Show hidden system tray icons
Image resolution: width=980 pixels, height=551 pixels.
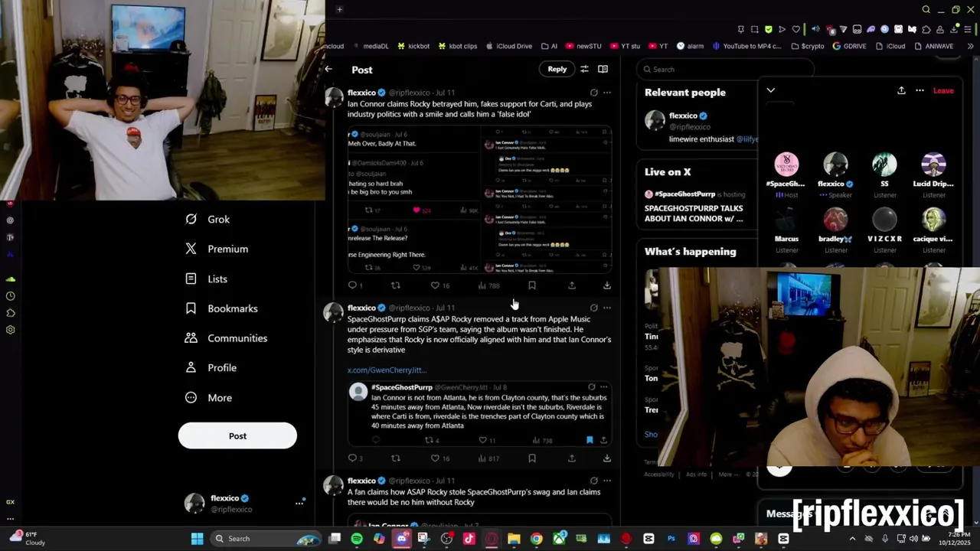tap(852, 539)
